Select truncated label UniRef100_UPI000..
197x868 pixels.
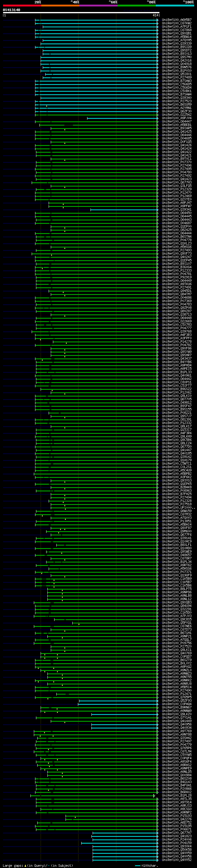(178, 507)
